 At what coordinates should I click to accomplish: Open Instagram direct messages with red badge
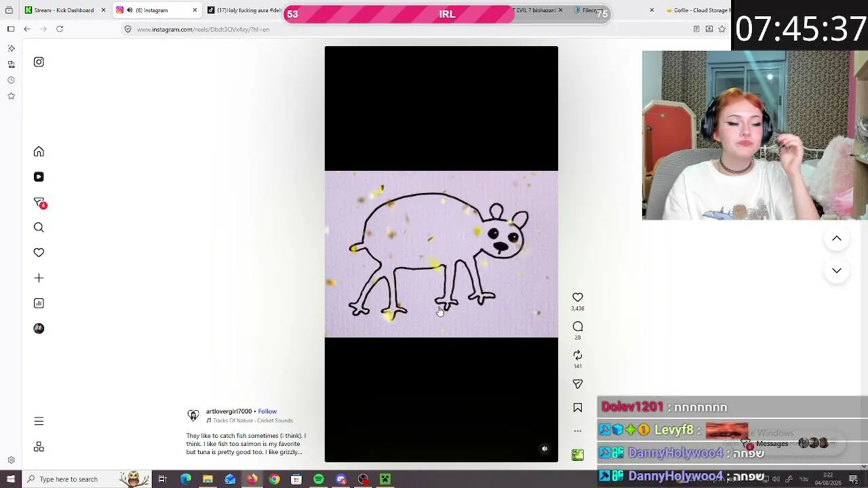pos(39,202)
